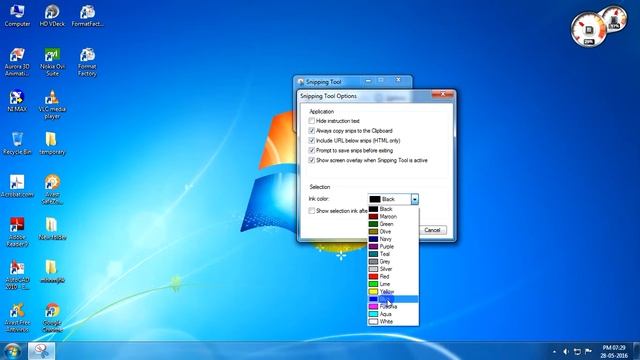Pick Navy from the ink color list

(393, 239)
